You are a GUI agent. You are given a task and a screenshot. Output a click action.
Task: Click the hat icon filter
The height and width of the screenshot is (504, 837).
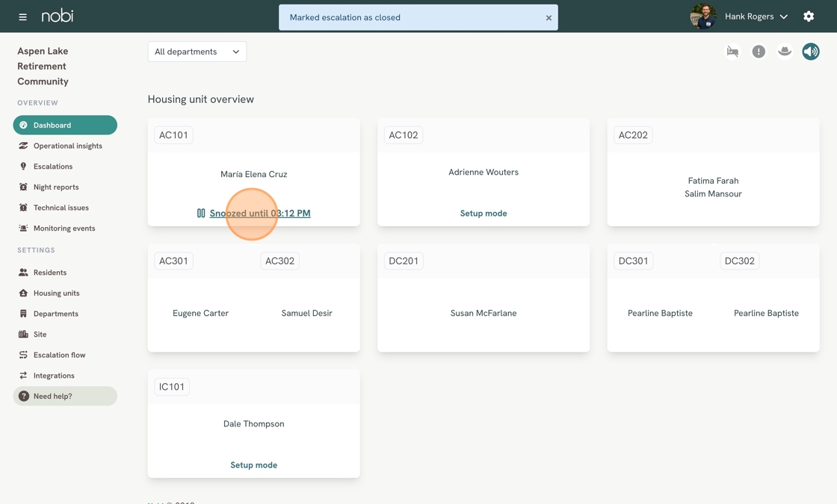[784, 52]
